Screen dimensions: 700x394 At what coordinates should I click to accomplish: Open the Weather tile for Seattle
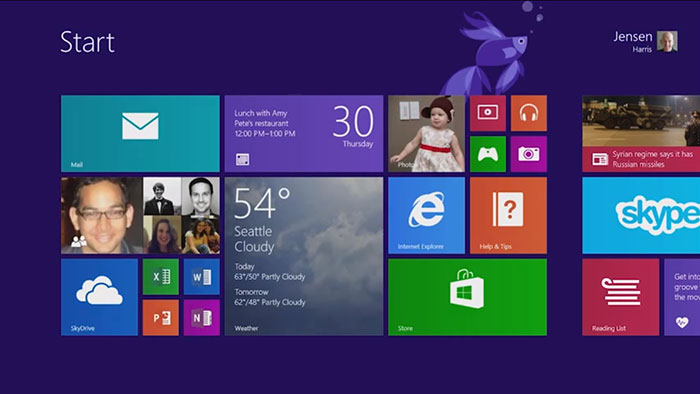click(304, 256)
